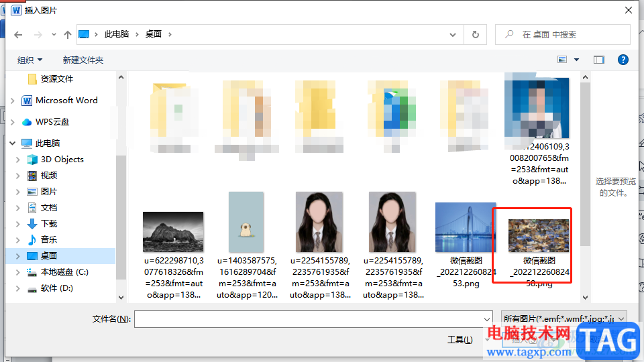Expand the 3D Objects node
Image resolution: width=644 pixels, height=362 pixels.
17,160
